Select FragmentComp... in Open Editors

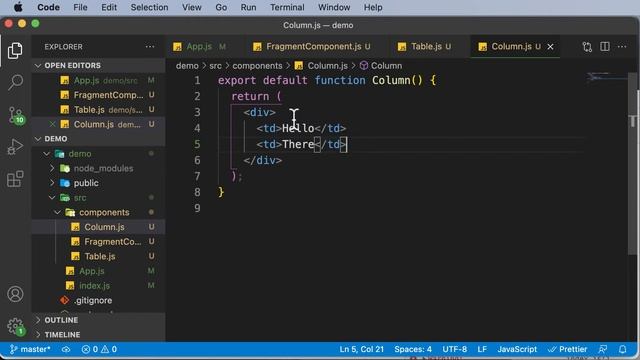pyautogui.click(x=98, y=95)
